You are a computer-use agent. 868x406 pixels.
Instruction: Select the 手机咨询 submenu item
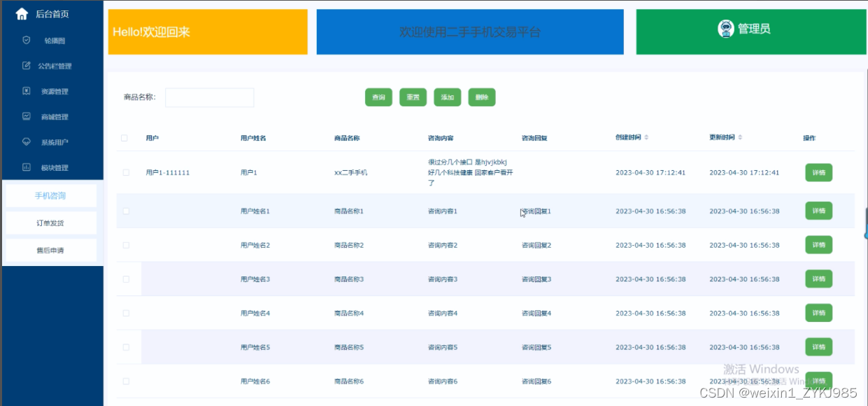coord(51,196)
